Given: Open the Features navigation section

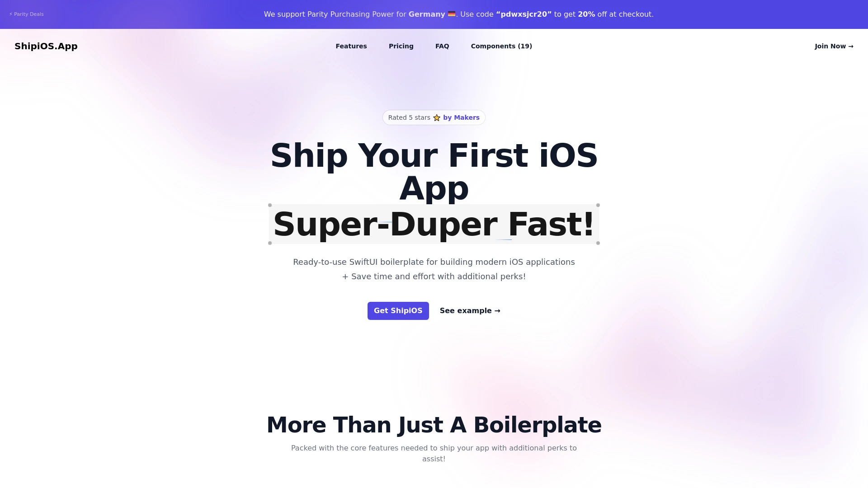Looking at the screenshot, I should 351,46.
